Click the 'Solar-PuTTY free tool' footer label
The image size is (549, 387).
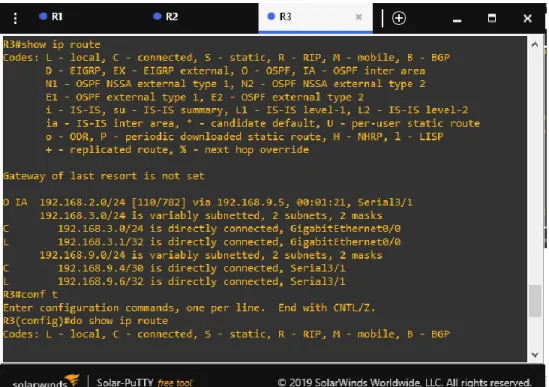[x=144, y=382]
